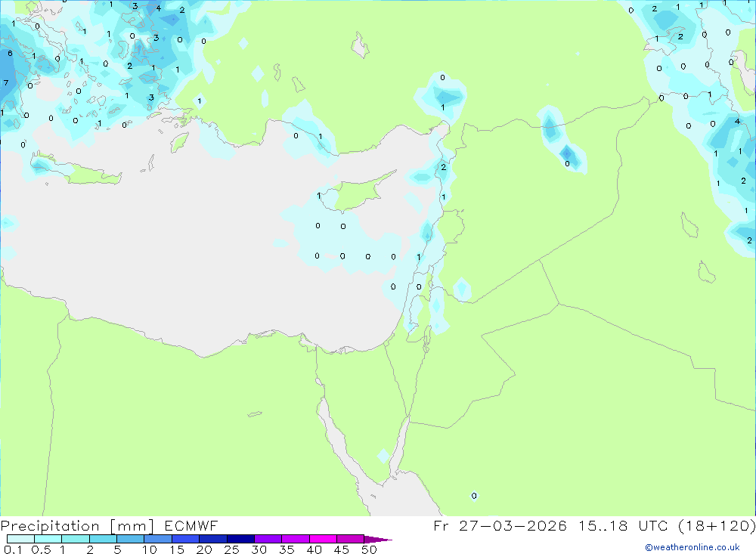
Task: Click the 'ECMWF' model label
Action: tap(191, 526)
